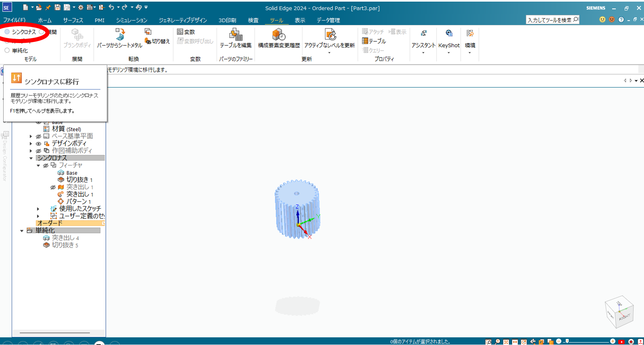The width and height of the screenshot is (644, 345).
Task: Select the 単純化 model radio button
Action: 7,50
